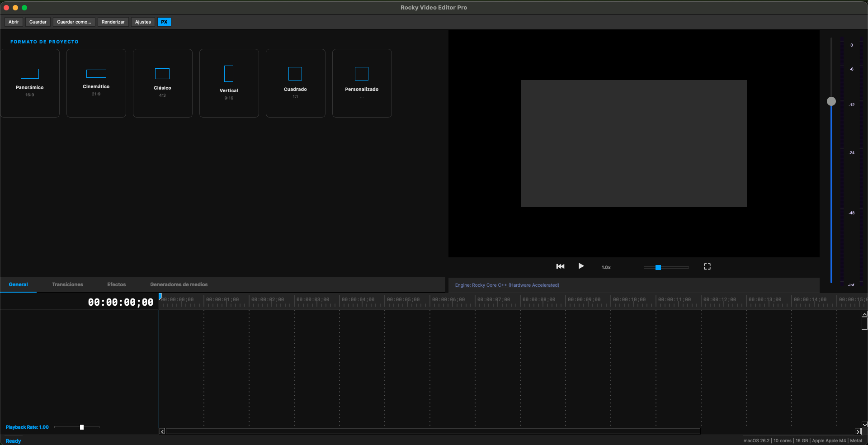Click the Guardar button

[x=38, y=22]
